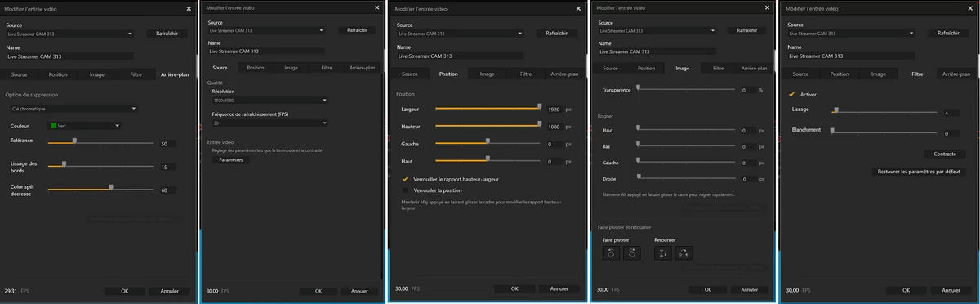Viewport: 980px width, 304px height.
Task: Rotate the video right in the Image dialog
Action: 632,254
